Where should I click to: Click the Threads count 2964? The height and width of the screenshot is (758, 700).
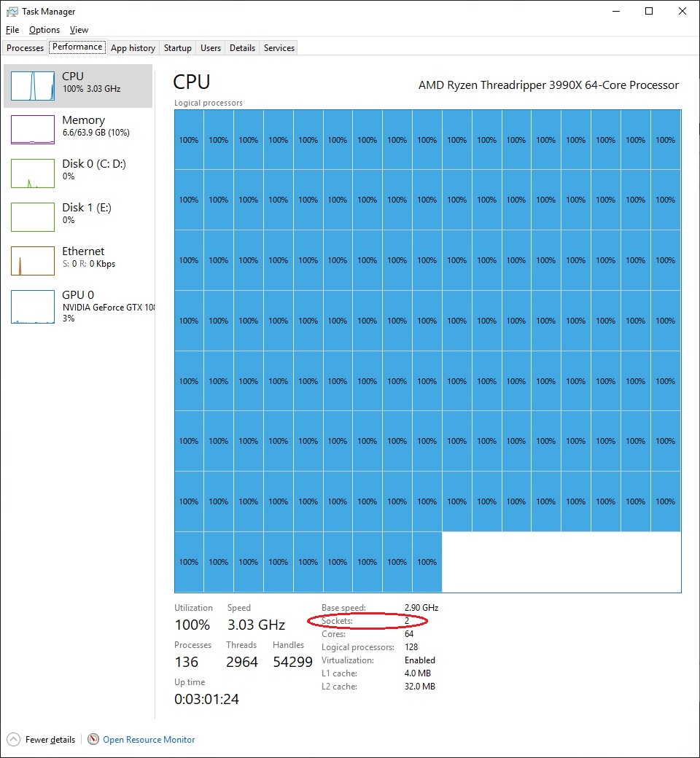point(242,662)
